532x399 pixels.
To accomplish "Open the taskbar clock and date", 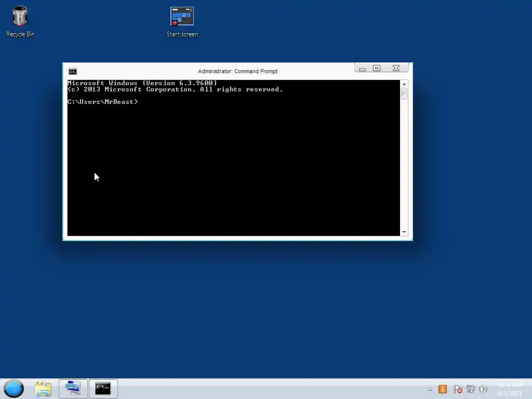I will pos(509,389).
